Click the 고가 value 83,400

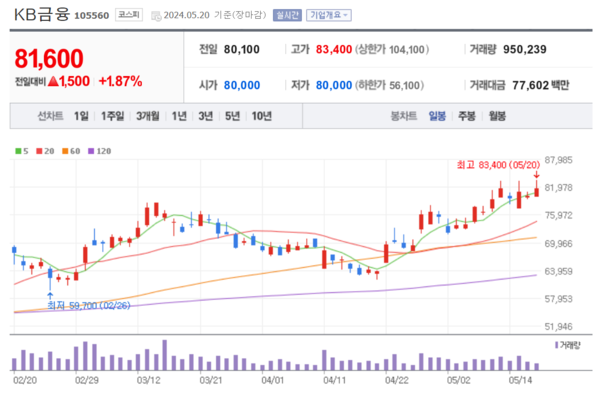pos(334,49)
